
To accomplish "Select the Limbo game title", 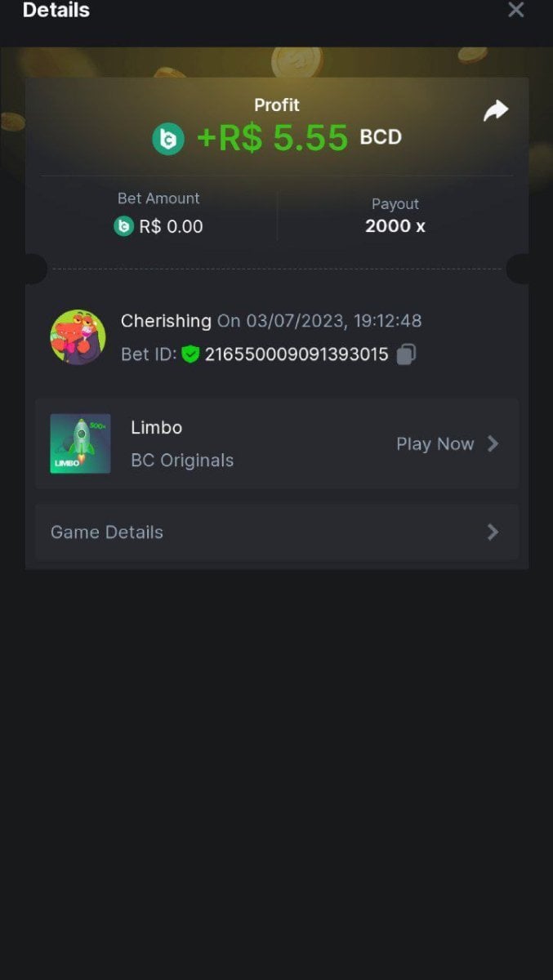I will coord(156,427).
